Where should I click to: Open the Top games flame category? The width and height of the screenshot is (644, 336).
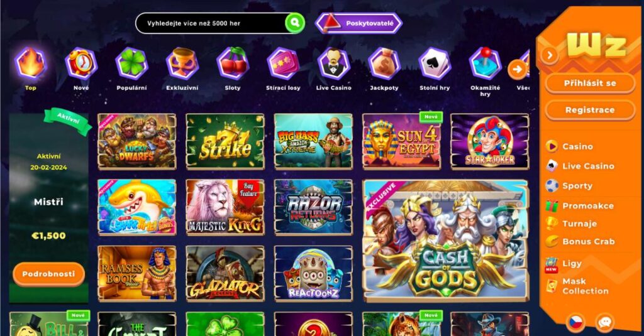(x=31, y=68)
